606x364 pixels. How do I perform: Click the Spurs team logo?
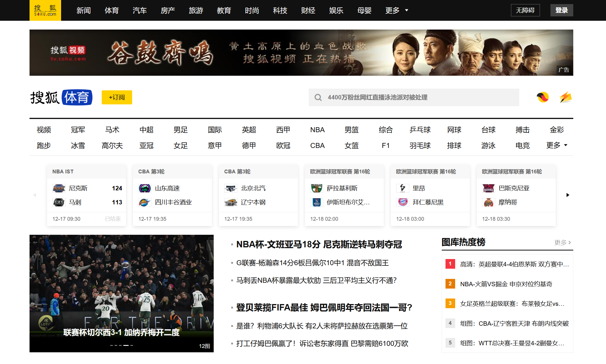59,202
